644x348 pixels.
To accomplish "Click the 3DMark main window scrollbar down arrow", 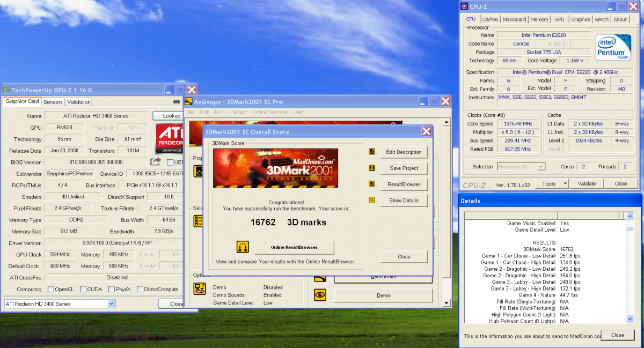I will 447,303.
